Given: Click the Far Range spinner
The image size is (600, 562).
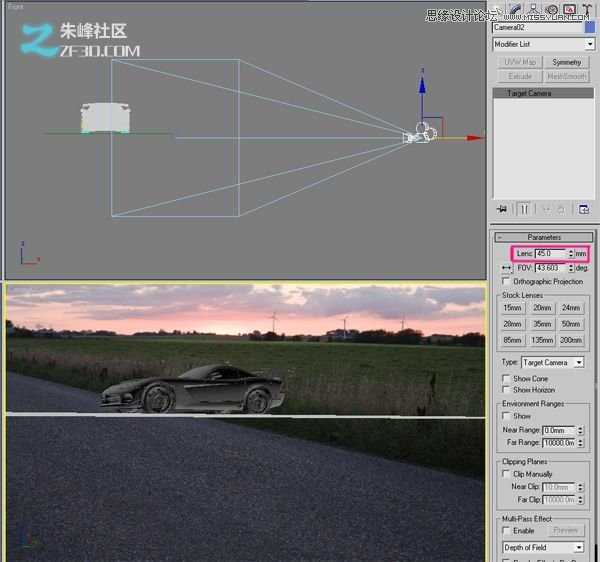Looking at the screenshot, I should pyautogui.click(x=580, y=443).
